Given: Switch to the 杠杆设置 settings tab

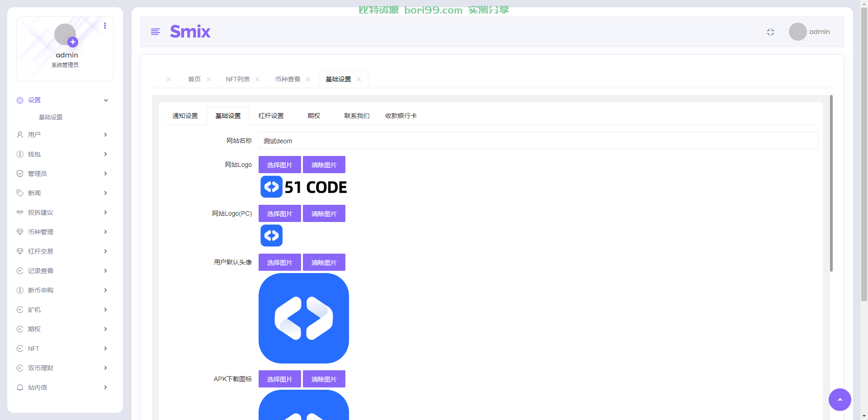Looking at the screenshot, I should coord(271,116).
